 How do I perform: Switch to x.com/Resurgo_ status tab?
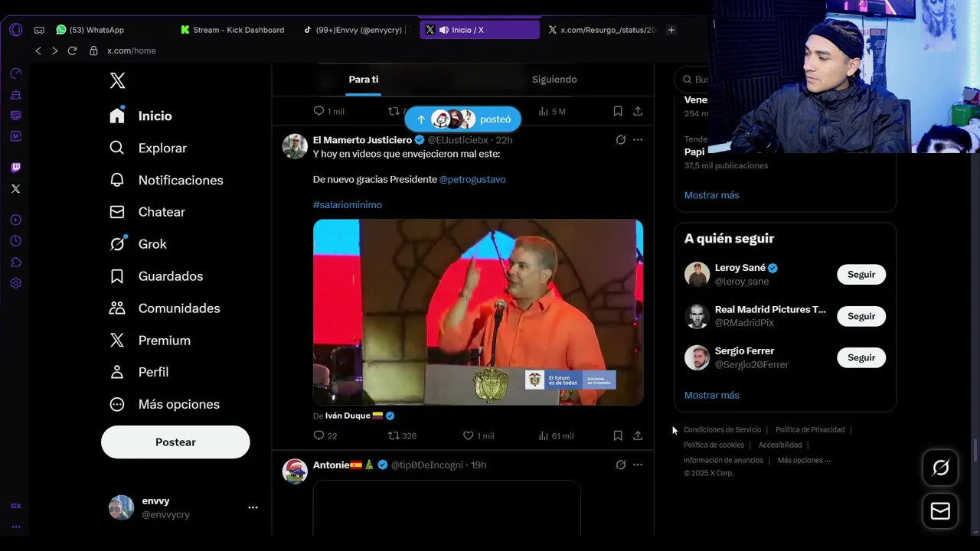click(x=602, y=30)
